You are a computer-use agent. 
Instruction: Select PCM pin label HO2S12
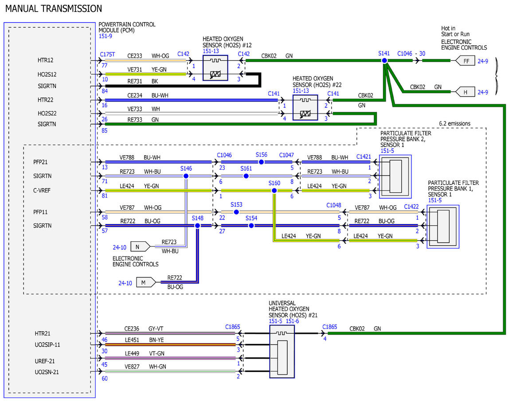click(x=47, y=74)
